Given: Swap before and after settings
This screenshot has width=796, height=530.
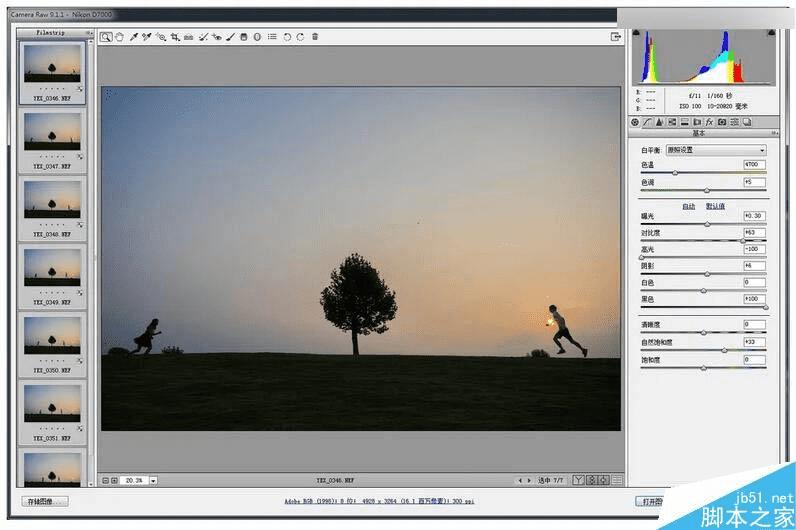Looking at the screenshot, I should 591,480.
